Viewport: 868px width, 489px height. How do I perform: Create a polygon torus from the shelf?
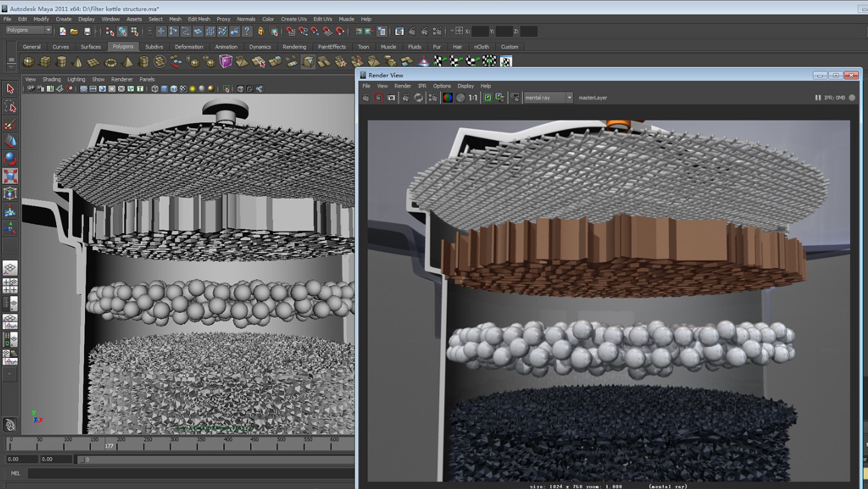[110, 62]
